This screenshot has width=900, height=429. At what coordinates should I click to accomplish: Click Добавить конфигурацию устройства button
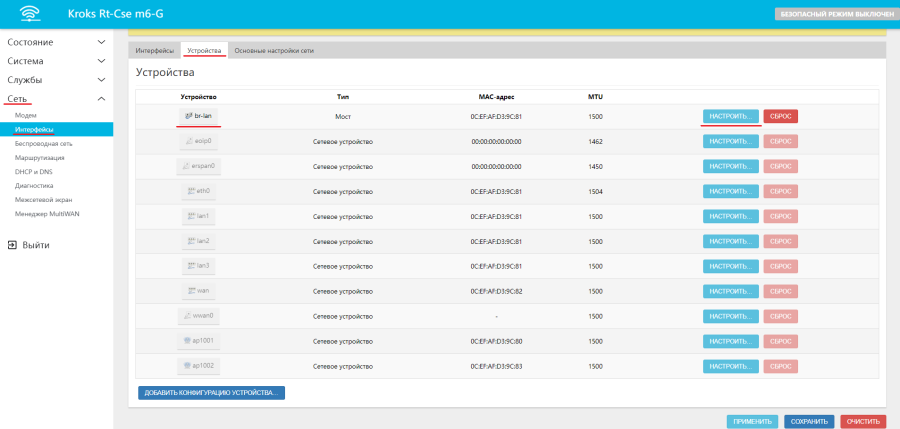tap(211, 392)
